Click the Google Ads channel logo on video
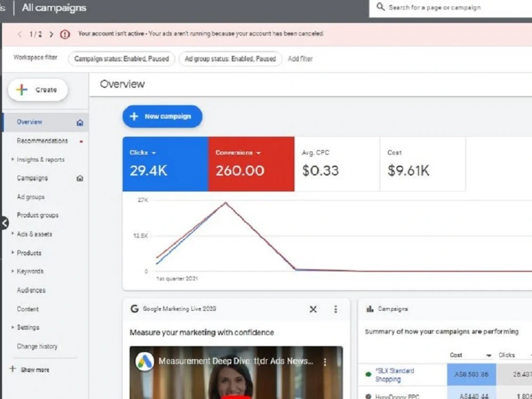Screen dimensions: 532x399 pyautogui.click(x=145, y=361)
